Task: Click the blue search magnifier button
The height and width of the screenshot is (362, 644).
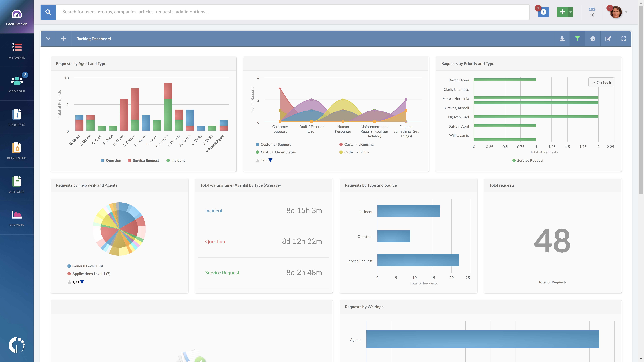Action: (x=48, y=12)
